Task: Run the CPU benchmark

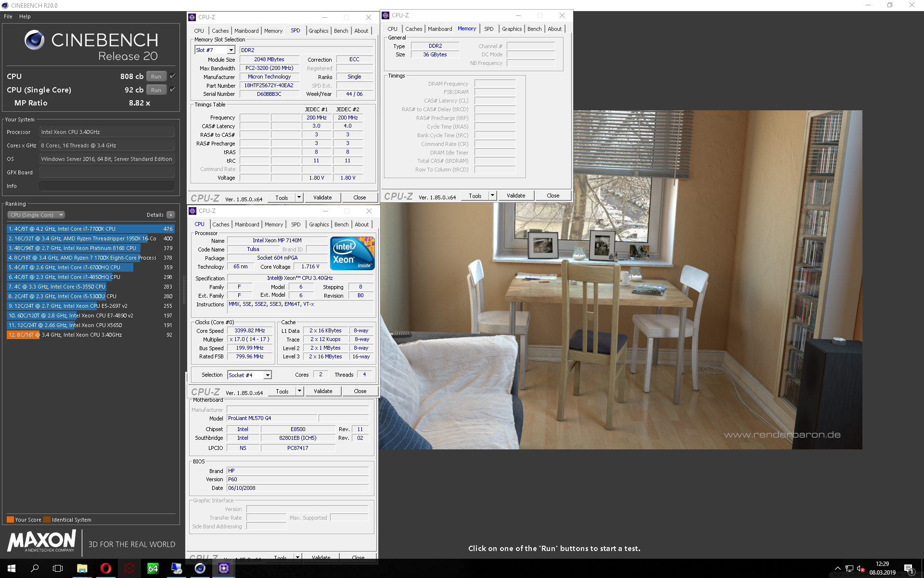Action: 156,76
